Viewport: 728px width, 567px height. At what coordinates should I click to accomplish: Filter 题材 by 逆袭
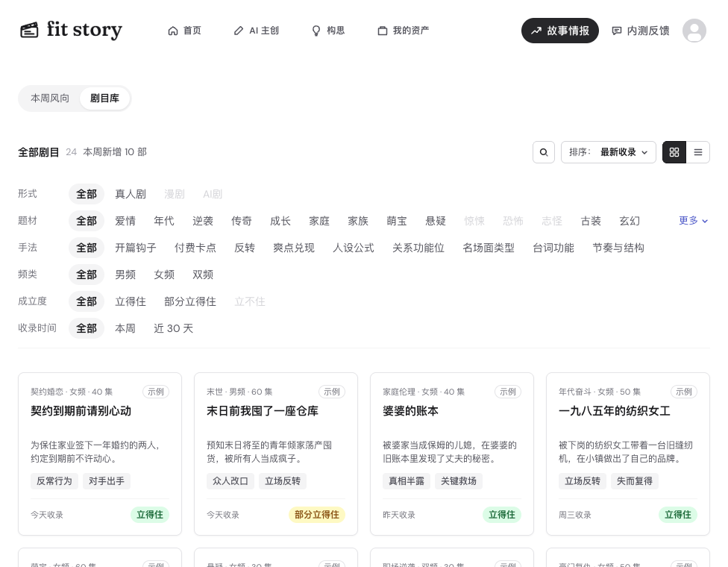203,221
